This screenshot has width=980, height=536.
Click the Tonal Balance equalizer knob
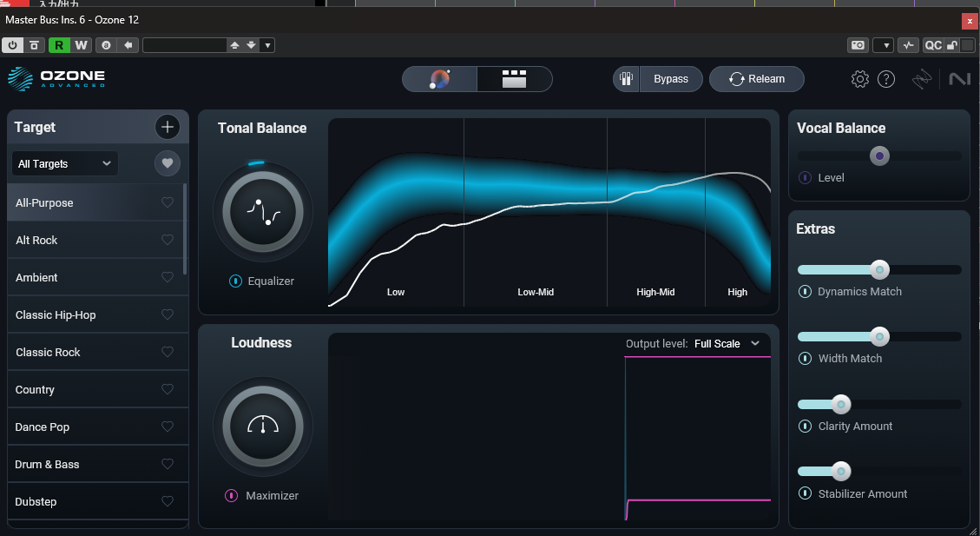click(262, 212)
